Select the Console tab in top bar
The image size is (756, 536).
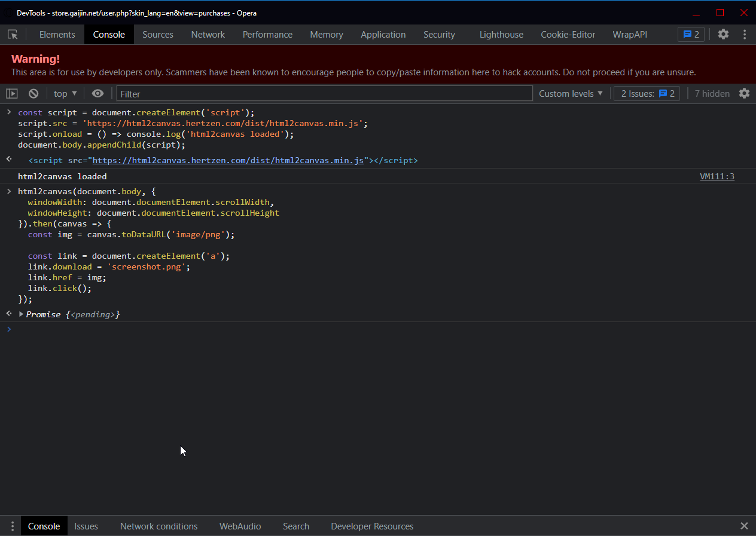pos(109,35)
